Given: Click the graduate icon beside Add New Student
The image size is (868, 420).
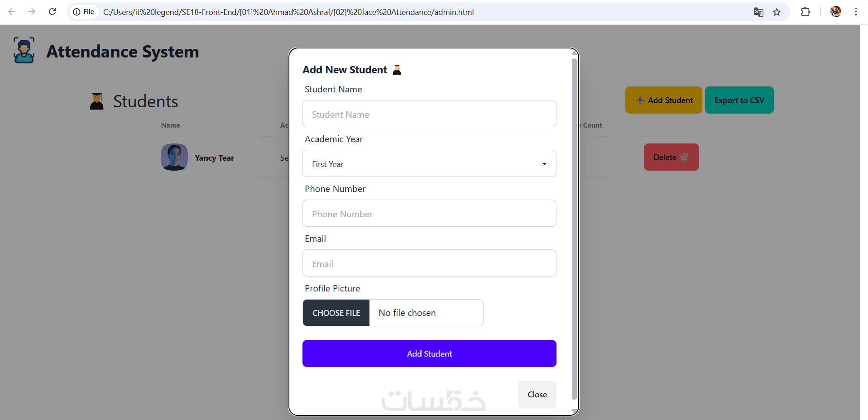Looking at the screenshot, I should [397, 70].
